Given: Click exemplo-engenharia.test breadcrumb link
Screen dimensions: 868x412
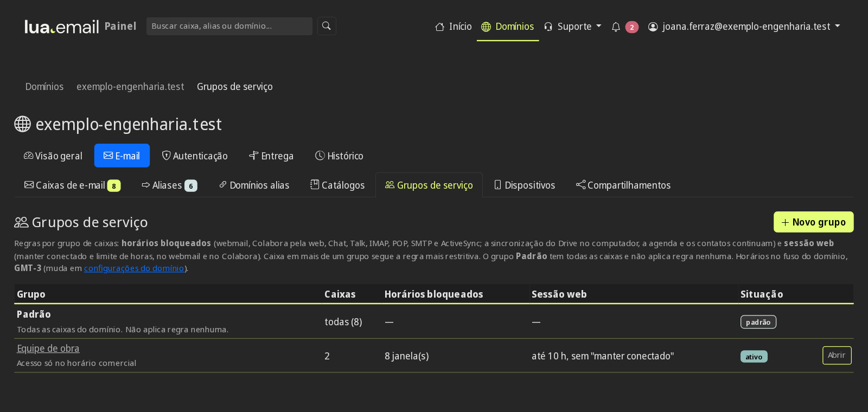Looking at the screenshot, I should (130, 87).
